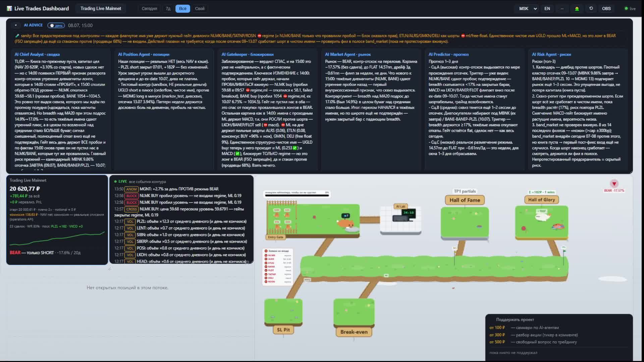Click the 20 620,77 ₽ balance value

pos(25,189)
